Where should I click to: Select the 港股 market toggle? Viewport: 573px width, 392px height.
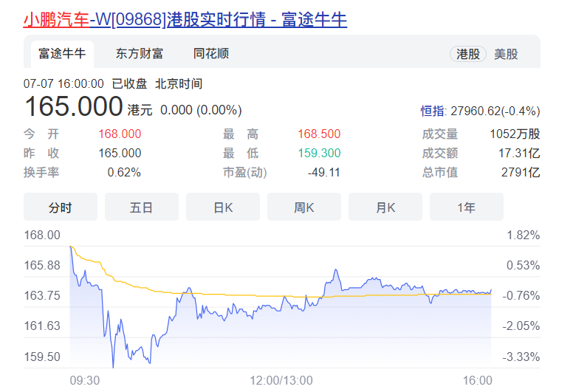pyautogui.click(x=467, y=54)
